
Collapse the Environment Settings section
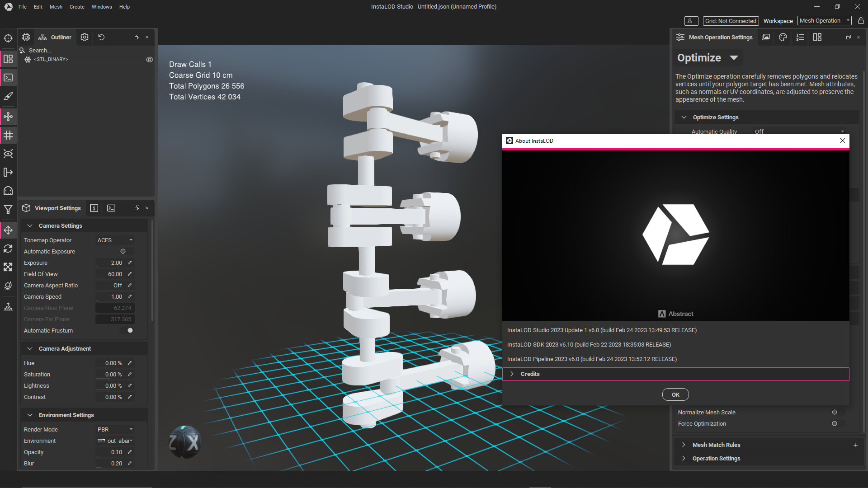pos(30,415)
